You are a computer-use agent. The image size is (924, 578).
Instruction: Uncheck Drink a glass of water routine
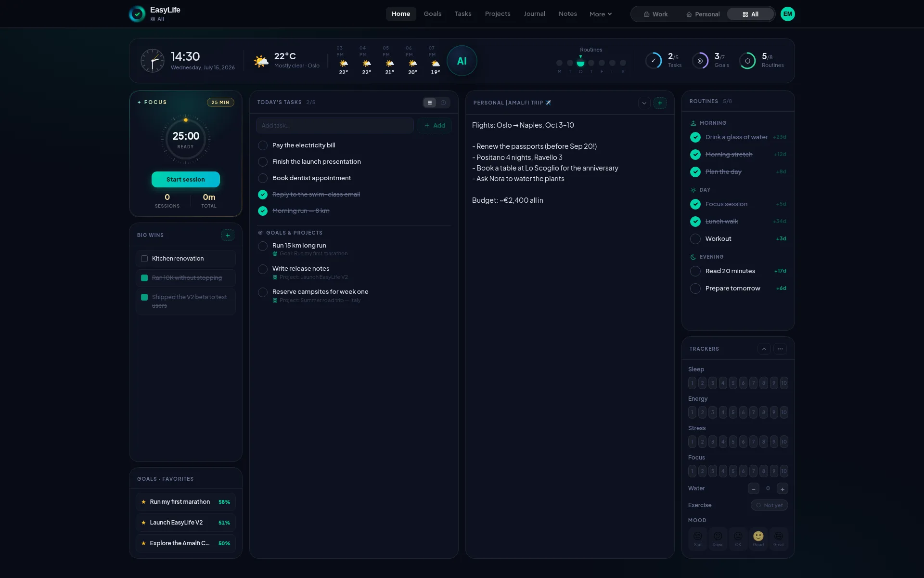tap(695, 137)
